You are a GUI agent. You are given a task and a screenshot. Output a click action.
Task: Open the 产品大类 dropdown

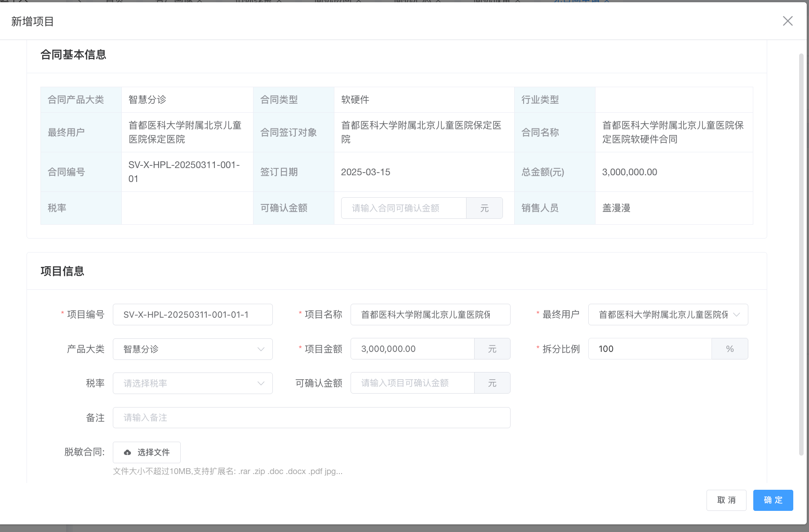(192, 349)
